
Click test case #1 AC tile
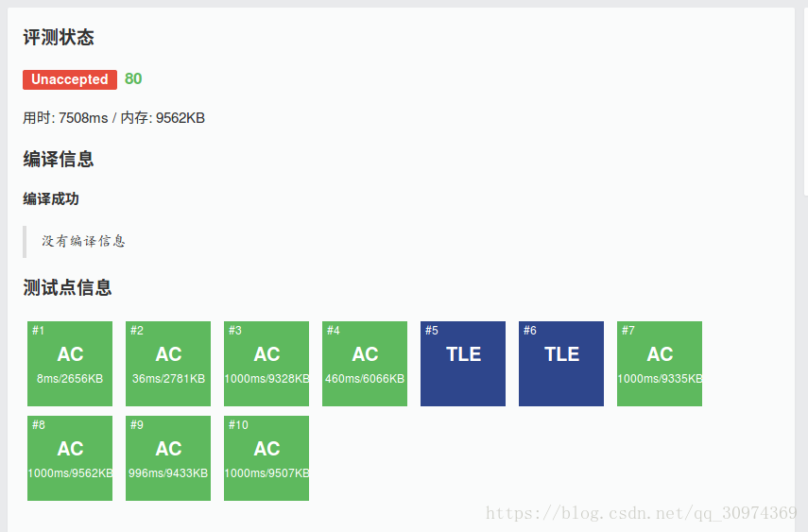(70, 364)
